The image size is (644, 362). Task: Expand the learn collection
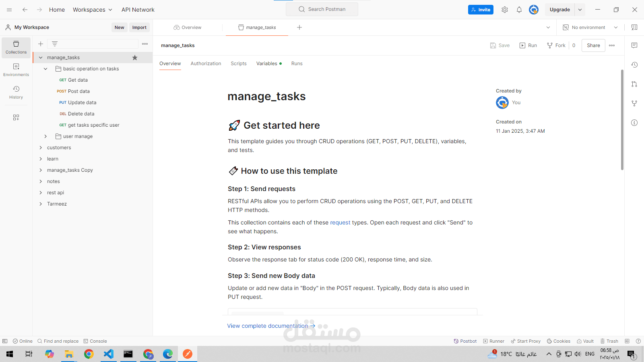(x=41, y=159)
